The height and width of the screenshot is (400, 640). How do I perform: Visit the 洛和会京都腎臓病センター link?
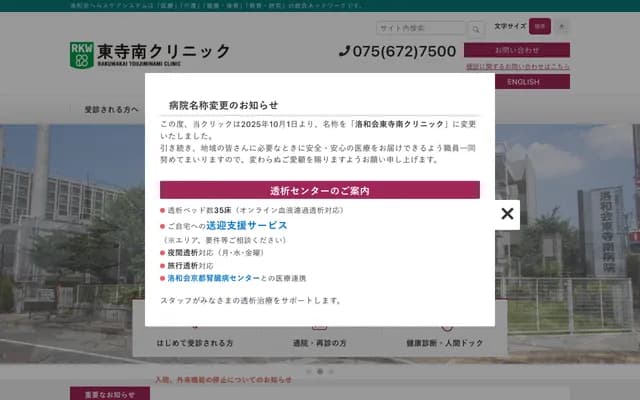(214, 277)
